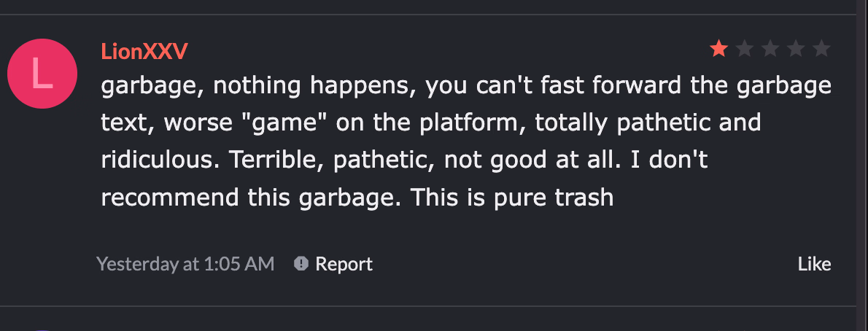Image resolution: width=868 pixels, height=331 pixels.
Task: Click the Report text link
Action: (344, 263)
